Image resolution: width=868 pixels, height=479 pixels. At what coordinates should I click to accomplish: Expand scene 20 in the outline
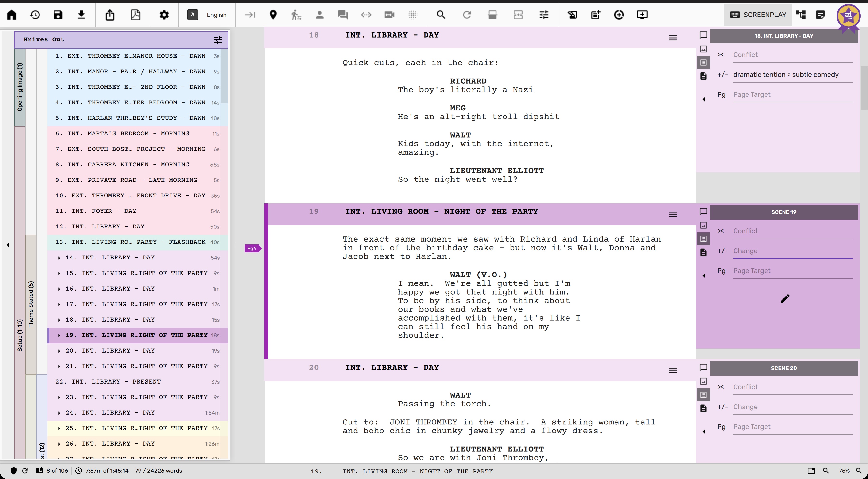pos(59,351)
